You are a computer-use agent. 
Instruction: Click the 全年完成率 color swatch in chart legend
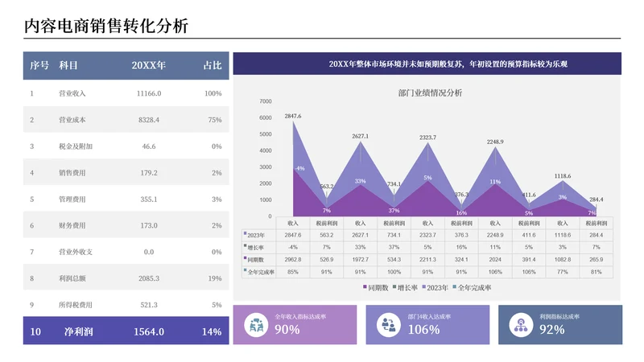tap(455, 287)
